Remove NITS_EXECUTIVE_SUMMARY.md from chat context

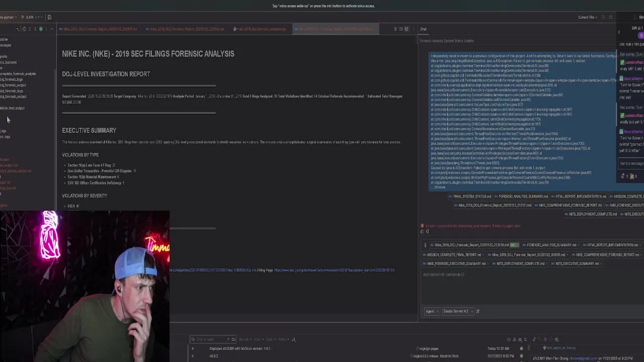tap(601, 263)
